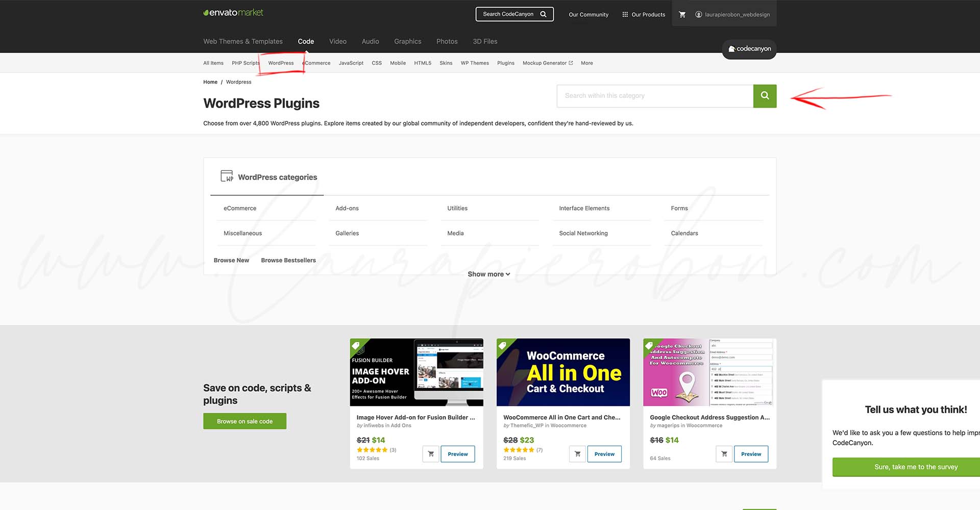Screen dimensions: 980x510
Task: Select PHP Scripts category
Action: click(246, 63)
